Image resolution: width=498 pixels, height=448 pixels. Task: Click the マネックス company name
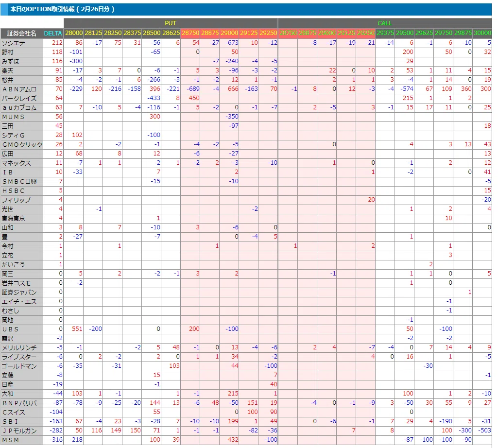click(x=17, y=163)
